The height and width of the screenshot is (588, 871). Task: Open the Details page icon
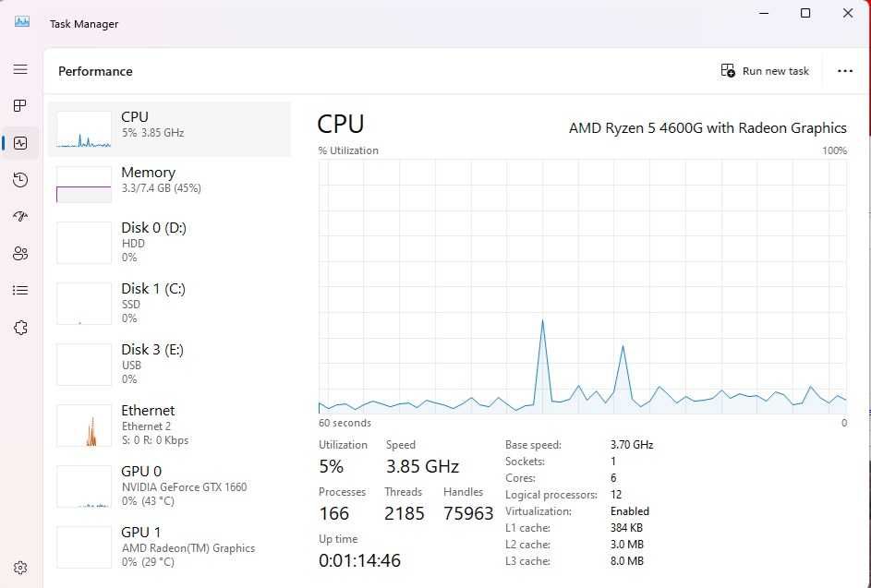20,290
